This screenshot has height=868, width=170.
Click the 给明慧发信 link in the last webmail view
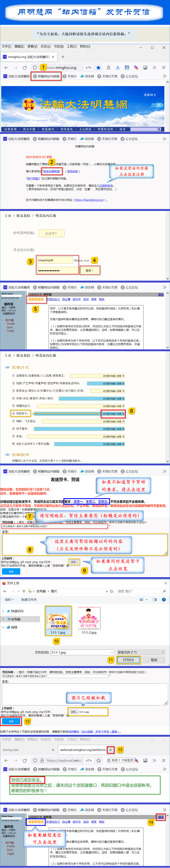[x=36, y=822]
